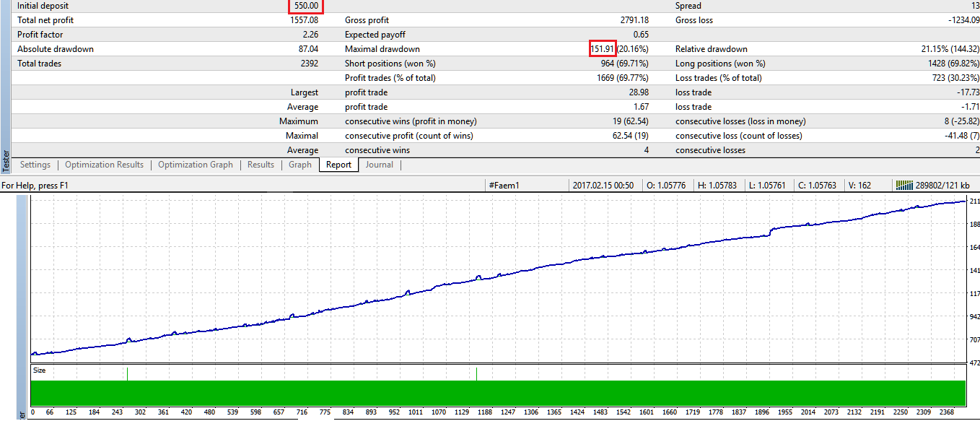This screenshot has height=421, width=980.
Task: Select 'consecutive profit (count of wins)' label
Action: (x=409, y=136)
